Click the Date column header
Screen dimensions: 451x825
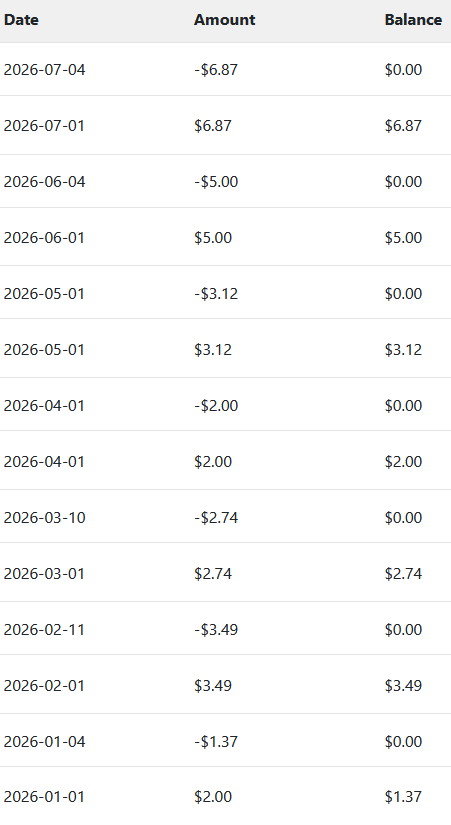click(21, 20)
